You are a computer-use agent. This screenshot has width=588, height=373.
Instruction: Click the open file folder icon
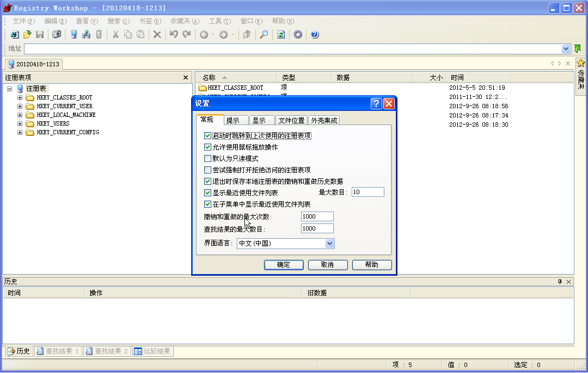27,35
